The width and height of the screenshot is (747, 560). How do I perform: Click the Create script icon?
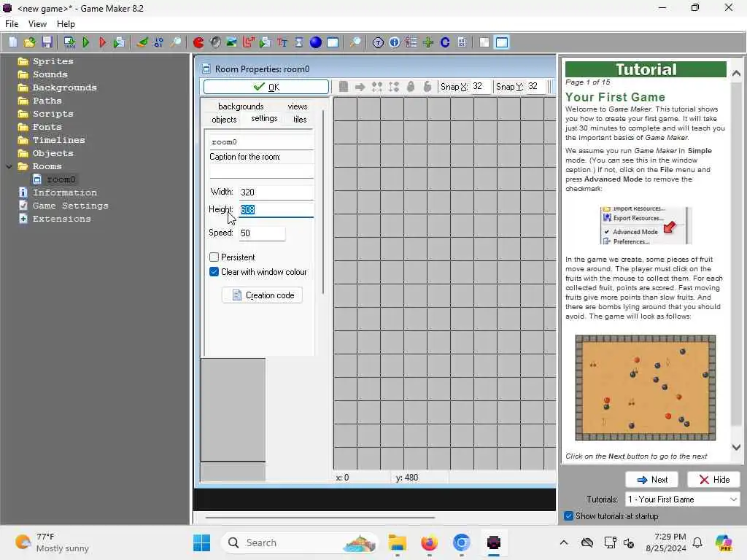[266, 42]
